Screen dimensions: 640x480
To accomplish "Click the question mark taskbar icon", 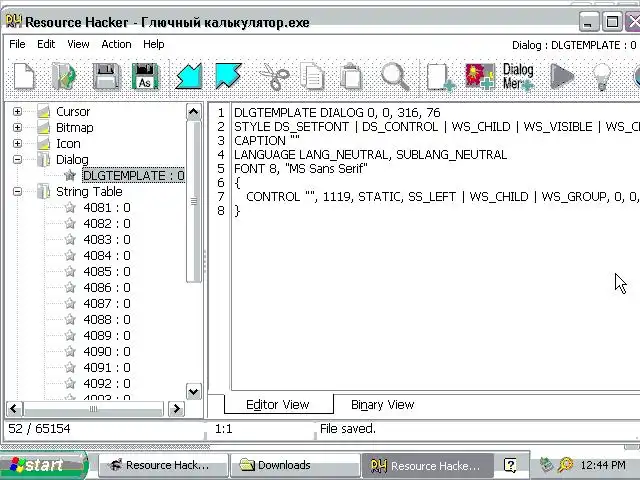I will (x=510, y=465).
